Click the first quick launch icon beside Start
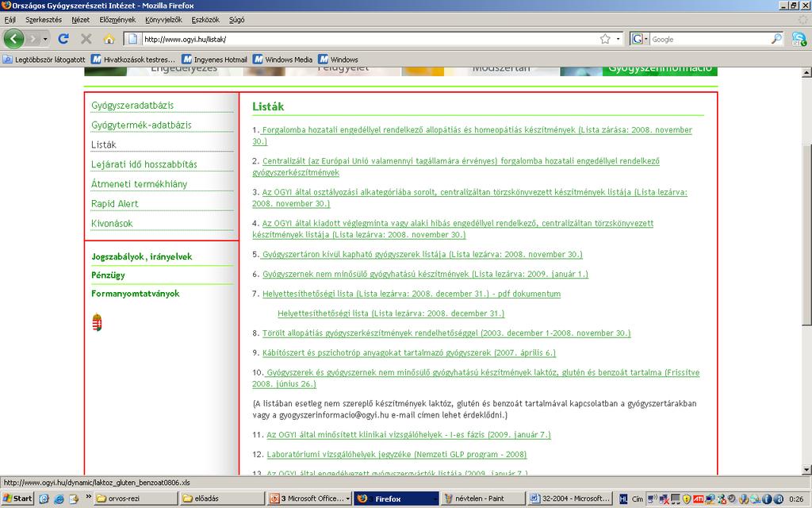Viewport: 812px width, 508px height. (44, 498)
